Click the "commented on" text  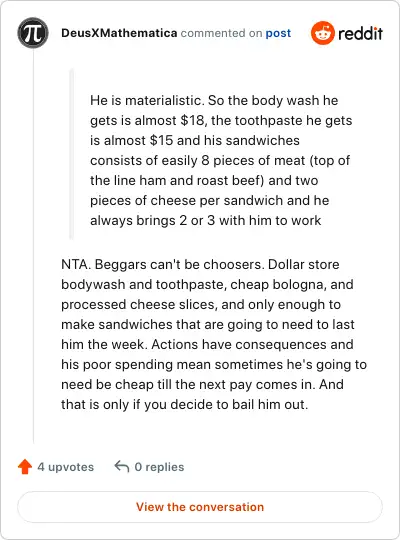[x=221, y=33]
